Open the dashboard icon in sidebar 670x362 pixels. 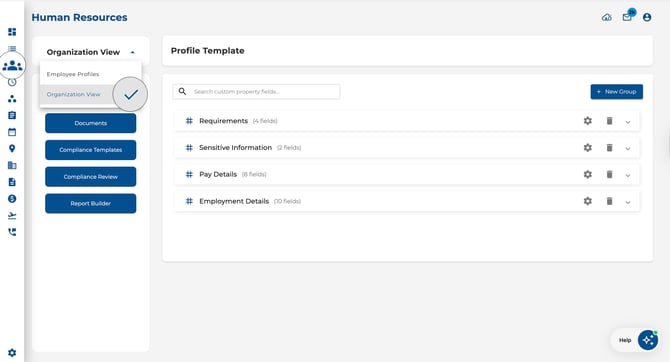[12, 32]
